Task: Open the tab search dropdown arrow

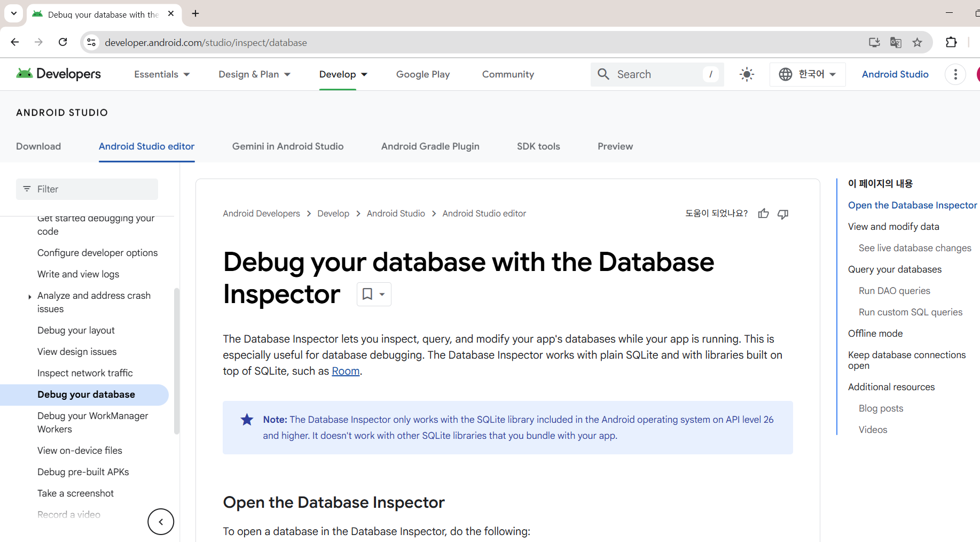Action: (14, 14)
